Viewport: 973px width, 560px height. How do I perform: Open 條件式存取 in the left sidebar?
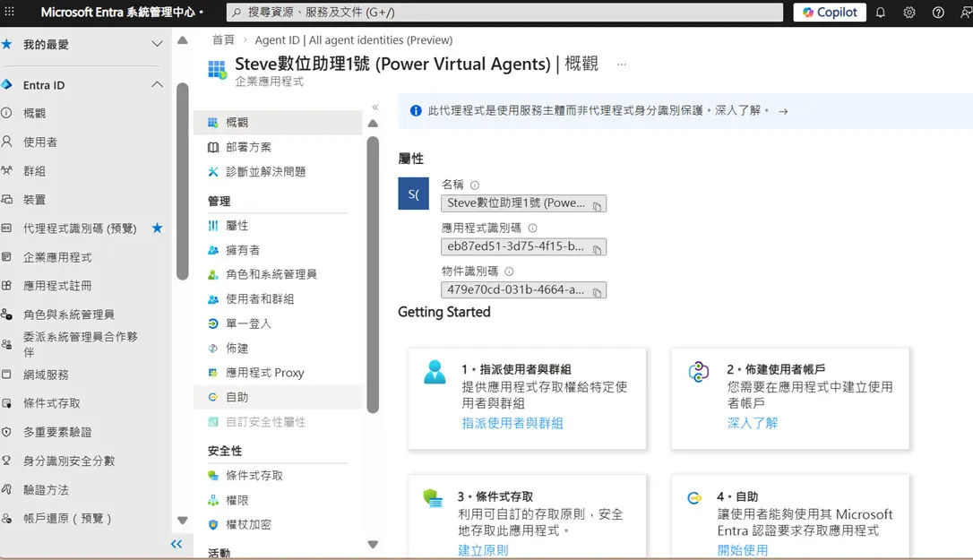pos(51,403)
